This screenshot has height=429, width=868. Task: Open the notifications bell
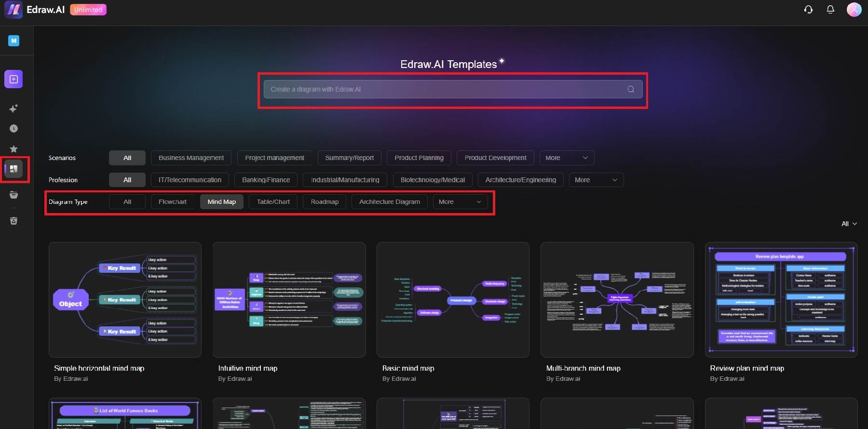tap(830, 10)
